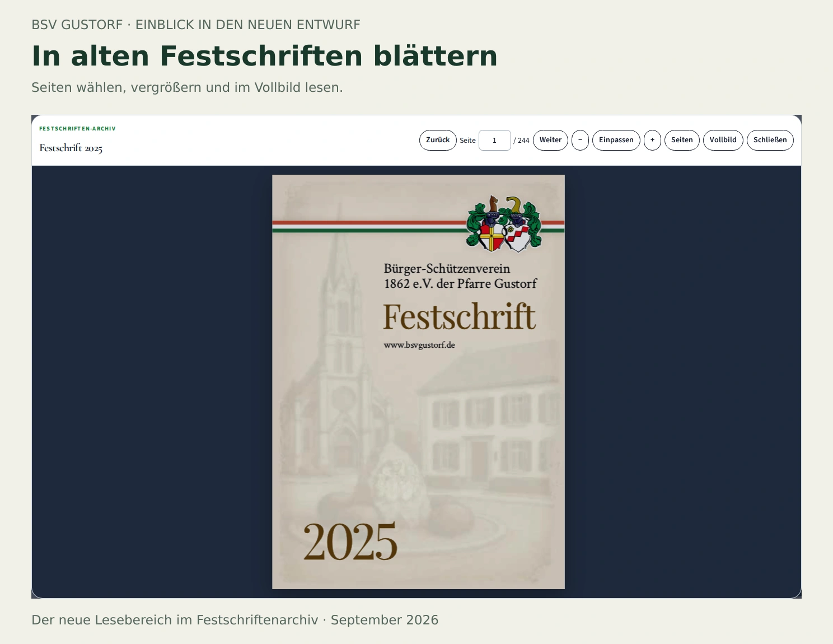Click the FESTSCHRIFTEN-ARCHIV label
This screenshot has width=833, height=644.
[x=77, y=129]
